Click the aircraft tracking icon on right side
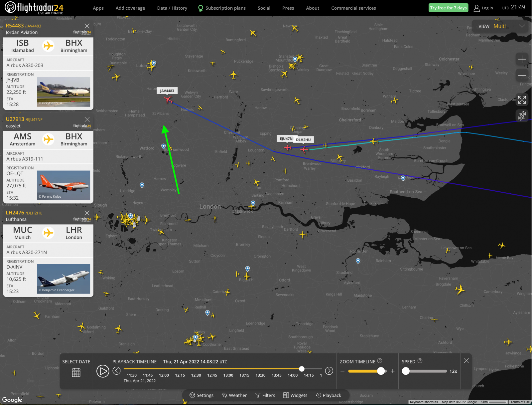The width and height of the screenshot is (532, 405). click(x=522, y=116)
